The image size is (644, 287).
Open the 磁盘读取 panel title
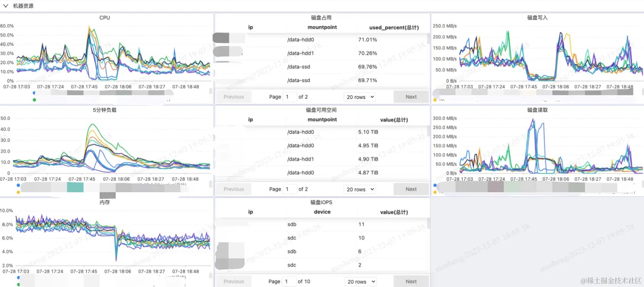[537, 110]
